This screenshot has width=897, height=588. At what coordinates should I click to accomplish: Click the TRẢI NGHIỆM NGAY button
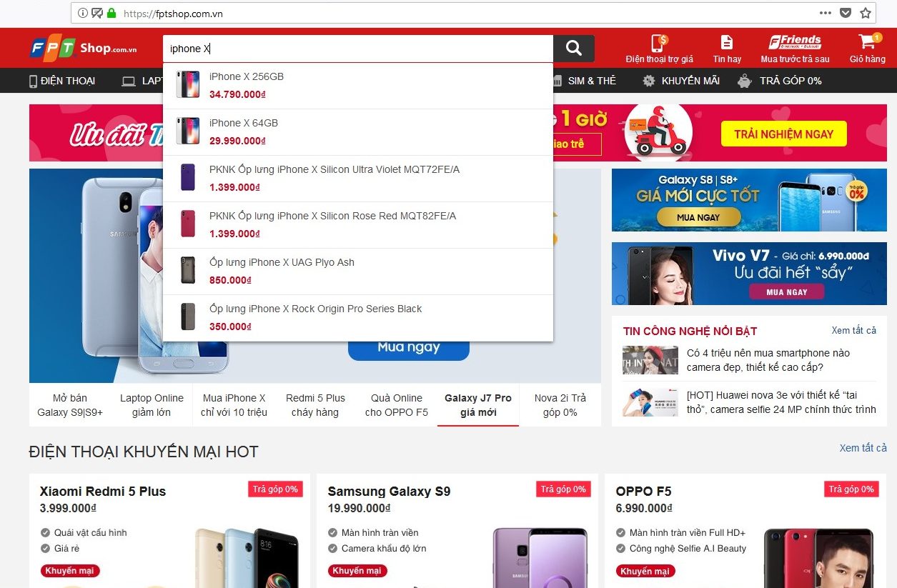783,134
